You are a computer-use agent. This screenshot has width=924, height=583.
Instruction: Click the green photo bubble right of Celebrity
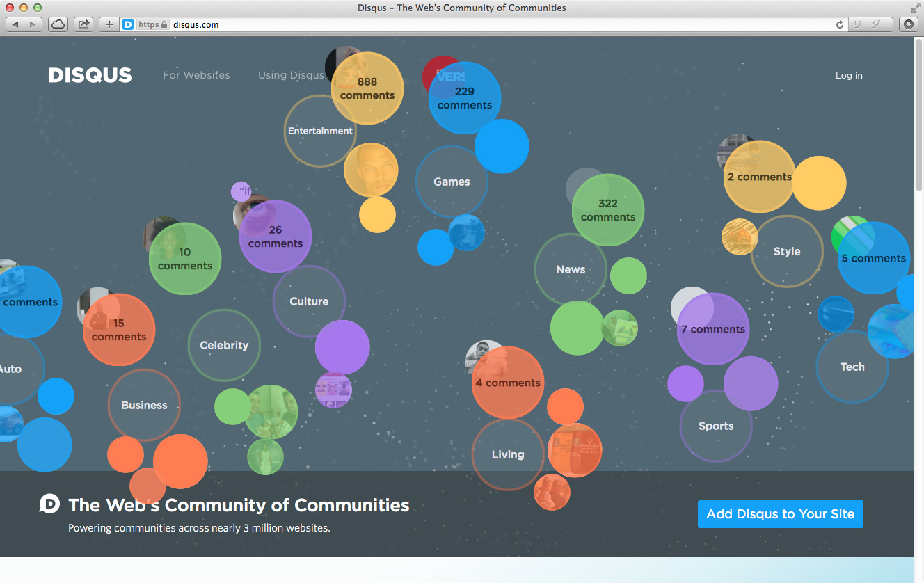point(271,412)
